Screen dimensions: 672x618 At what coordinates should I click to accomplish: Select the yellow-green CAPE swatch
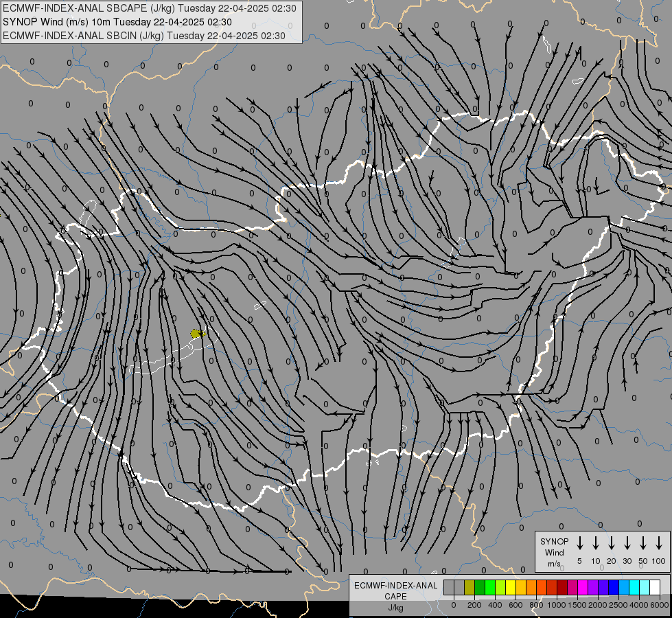coord(500,587)
